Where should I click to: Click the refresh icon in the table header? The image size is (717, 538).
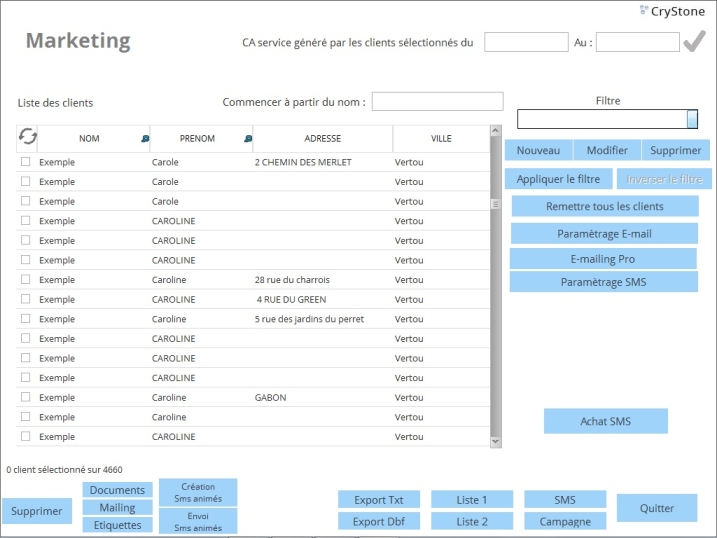[x=27, y=138]
